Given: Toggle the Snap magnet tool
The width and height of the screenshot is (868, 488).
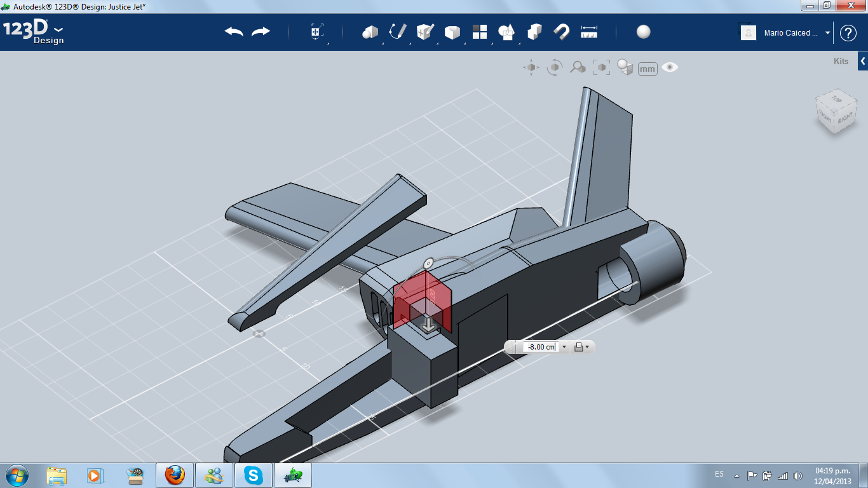Looking at the screenshot, I should (x=561, y=32).
